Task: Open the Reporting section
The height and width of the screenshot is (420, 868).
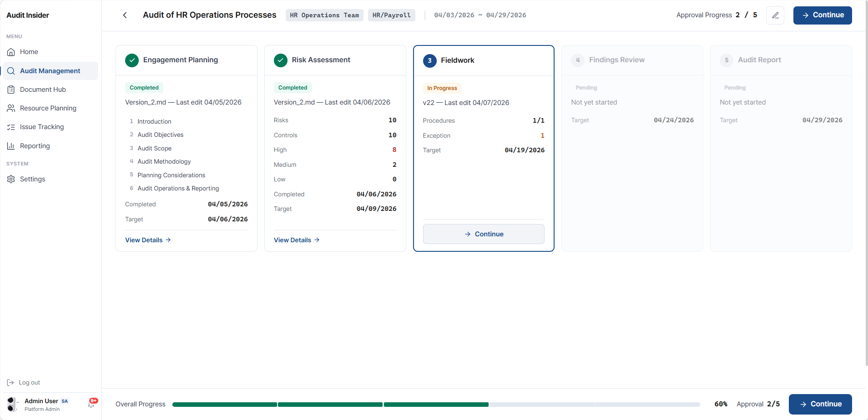Action: tap(35, 146)
